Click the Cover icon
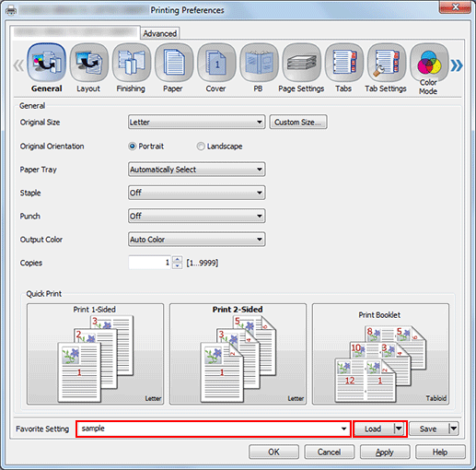The image size is (476, 470). tap(216, 63)
